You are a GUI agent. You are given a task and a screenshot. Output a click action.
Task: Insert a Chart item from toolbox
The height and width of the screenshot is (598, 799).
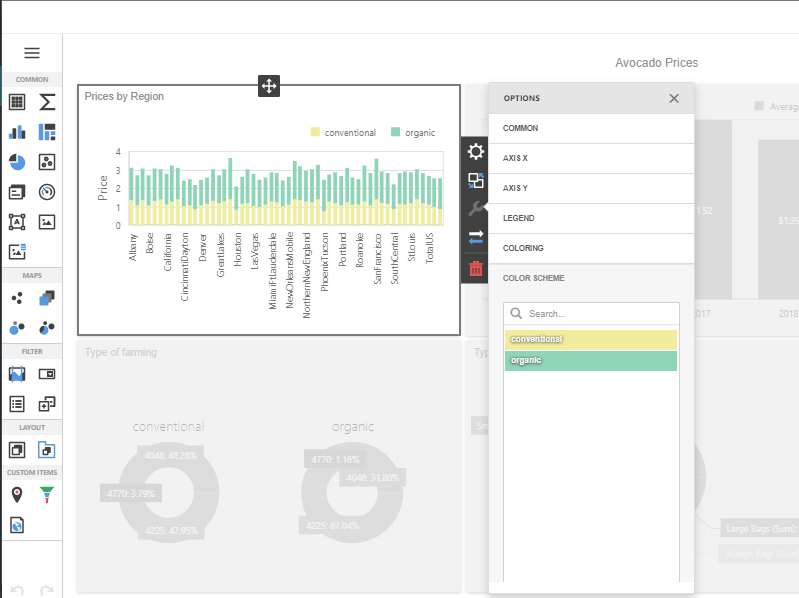click(x=17, y=132)
